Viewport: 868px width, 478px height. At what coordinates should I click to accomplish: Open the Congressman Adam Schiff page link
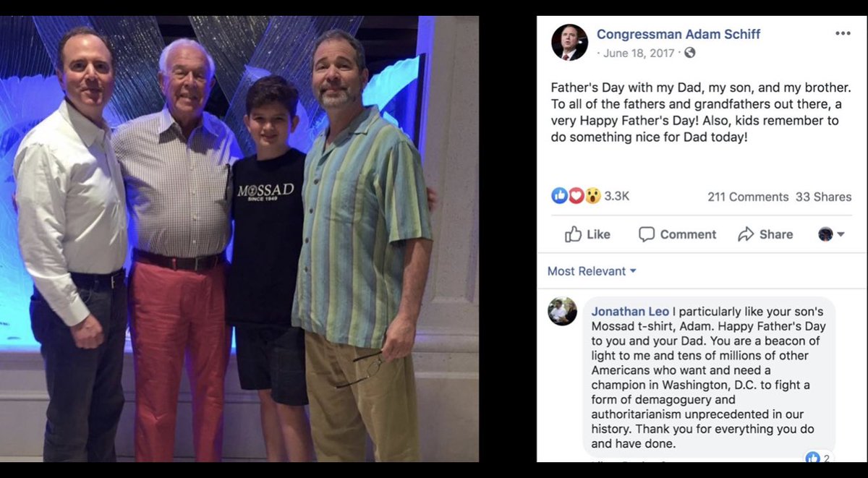(678, 34)
